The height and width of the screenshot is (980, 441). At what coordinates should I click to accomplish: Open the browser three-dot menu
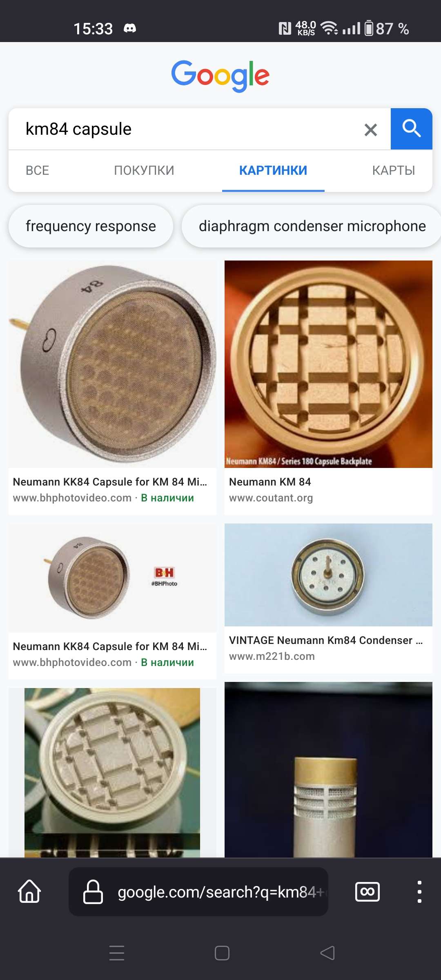pos(419,891)
